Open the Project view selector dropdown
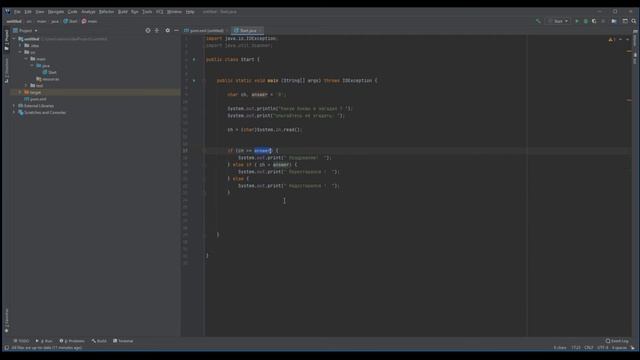The width and height of the screenshot is (640, 360). click(x=25, y=31)
